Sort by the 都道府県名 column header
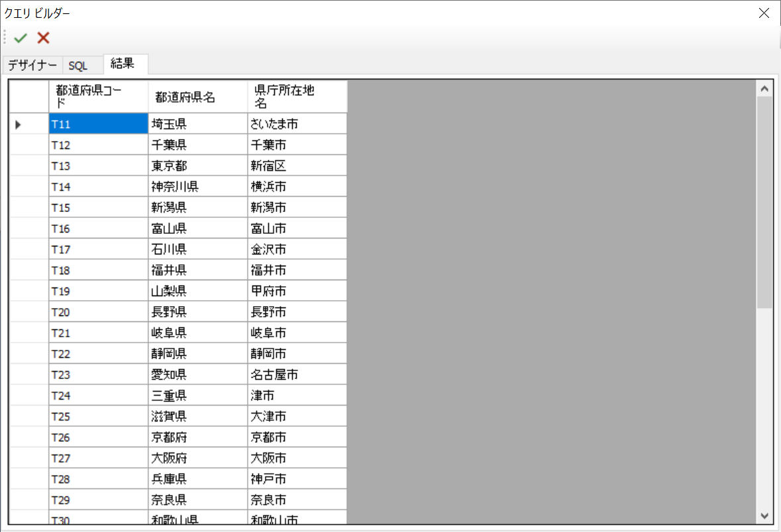 click(x=197, y=97)
